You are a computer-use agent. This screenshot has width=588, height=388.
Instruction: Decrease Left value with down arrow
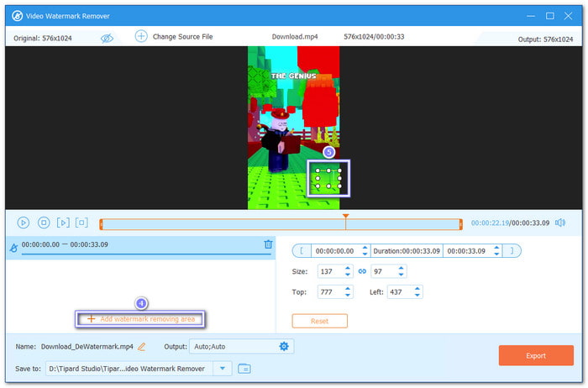coord(417,296)
